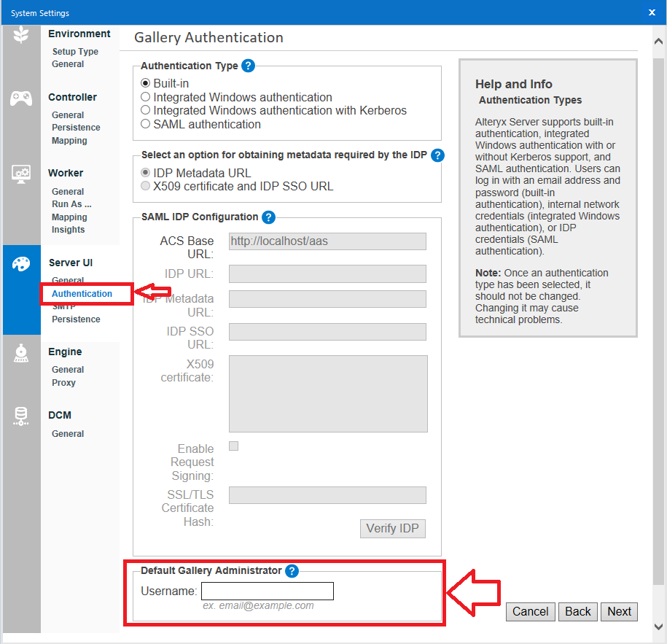Screen dimensions: 667x644
Task: Open Worker settings via the monitor icon
Action: 21,172
